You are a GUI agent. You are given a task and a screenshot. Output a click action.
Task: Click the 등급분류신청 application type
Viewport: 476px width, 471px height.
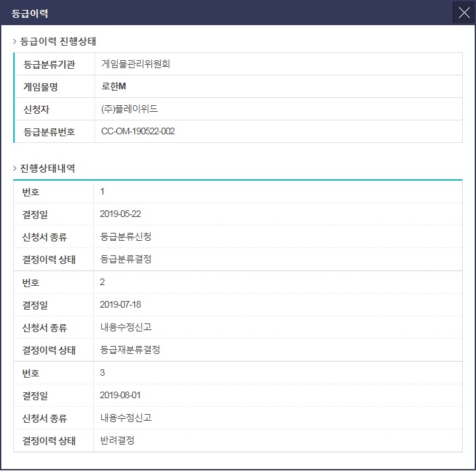[x=126, y=237]
